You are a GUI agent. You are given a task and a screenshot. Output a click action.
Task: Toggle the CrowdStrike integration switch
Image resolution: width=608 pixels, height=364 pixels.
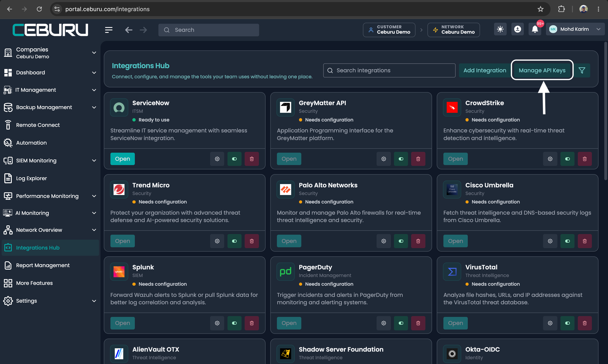(x=567, y=159)
